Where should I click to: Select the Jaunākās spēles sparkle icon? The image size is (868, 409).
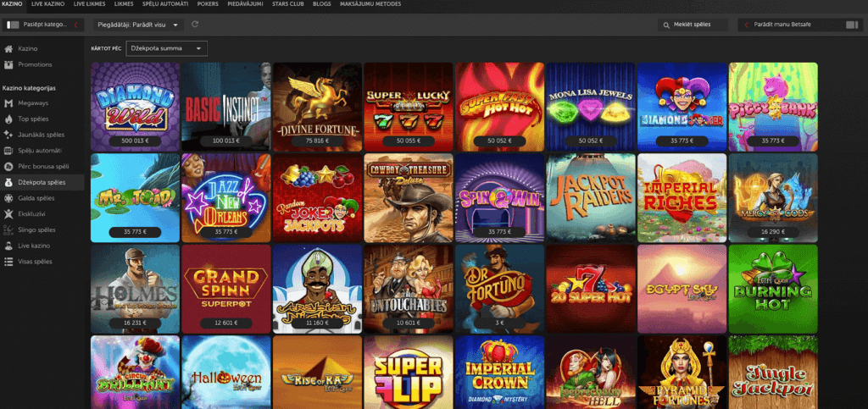[8, 135]
